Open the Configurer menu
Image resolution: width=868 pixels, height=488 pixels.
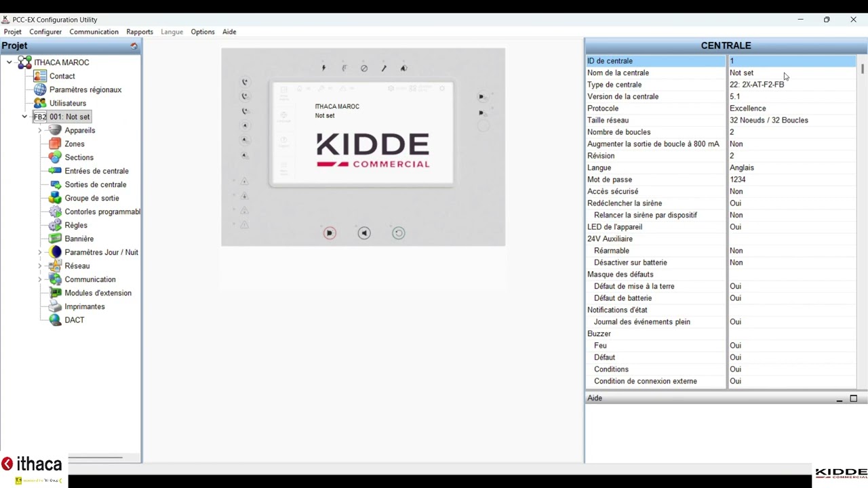tap(45, 32)
